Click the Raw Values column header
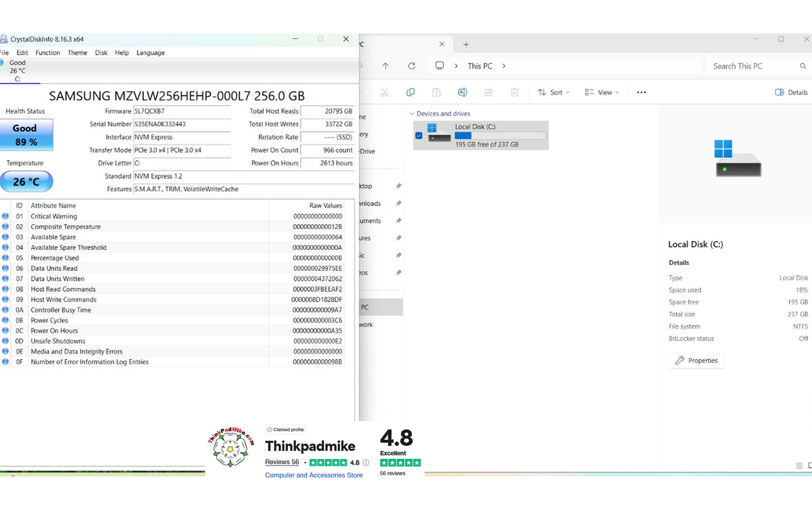Screen dimensions: 812x510 point(326,206)
